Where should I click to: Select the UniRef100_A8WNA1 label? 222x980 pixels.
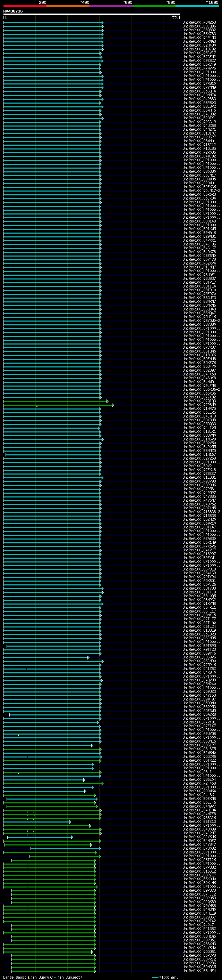(199, 141)
